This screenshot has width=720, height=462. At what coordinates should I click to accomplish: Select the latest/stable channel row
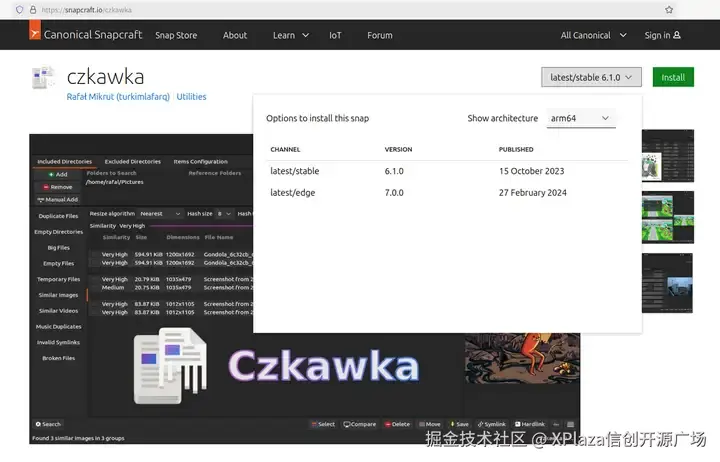[x=446, y=171]
